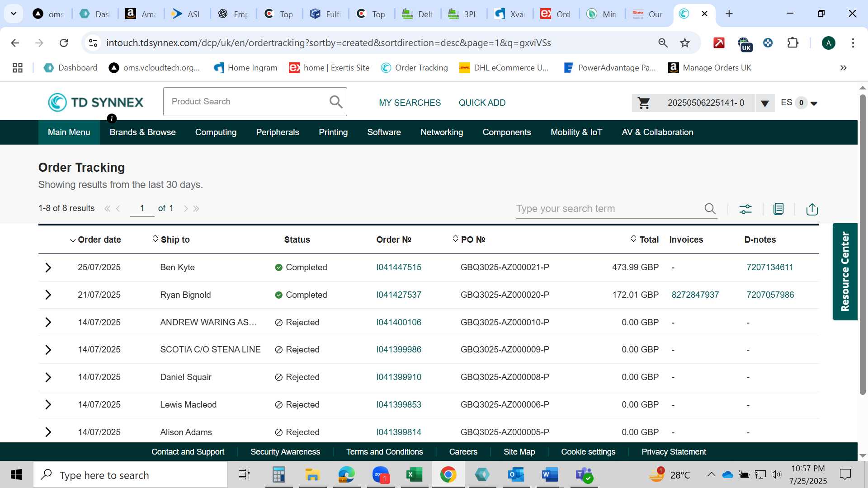Open Cookie settings footer link

pos(588,452)
